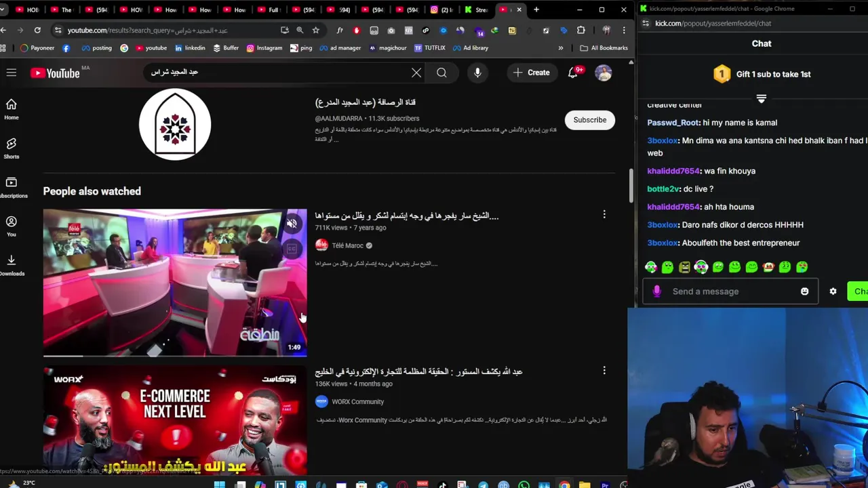Open the tab search dropdown arrow
Viewport: 868px width, 488px height.
[3, 9]
